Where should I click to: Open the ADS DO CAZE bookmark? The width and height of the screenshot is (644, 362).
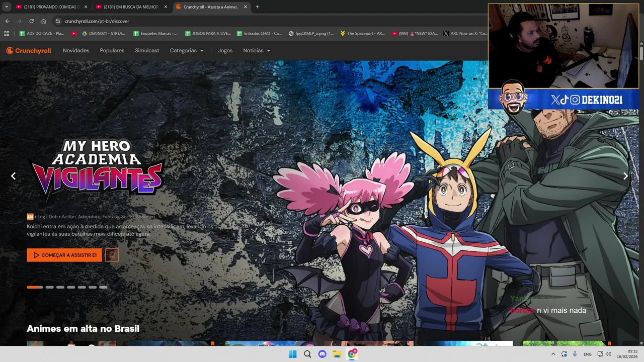click(42, 33)
